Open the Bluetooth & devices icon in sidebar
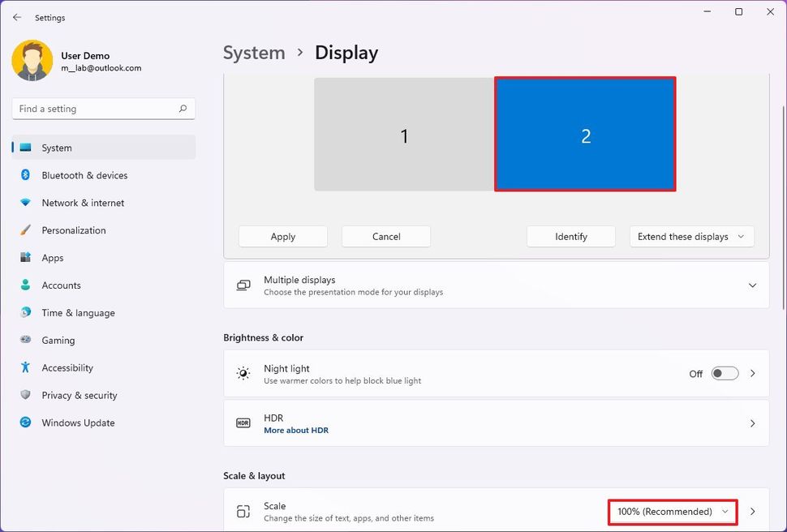This screenshot has width=787, height=532. point(27,175)
